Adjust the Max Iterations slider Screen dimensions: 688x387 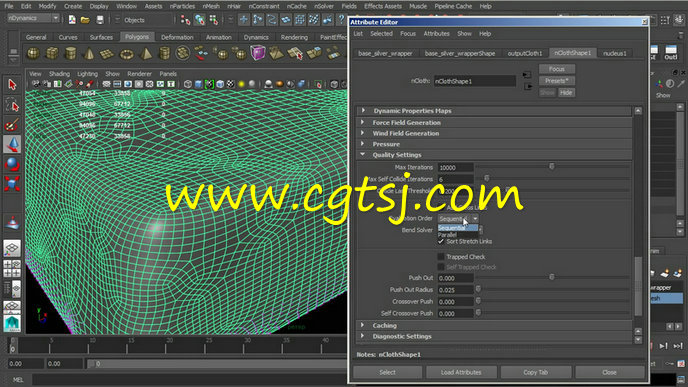552,166
